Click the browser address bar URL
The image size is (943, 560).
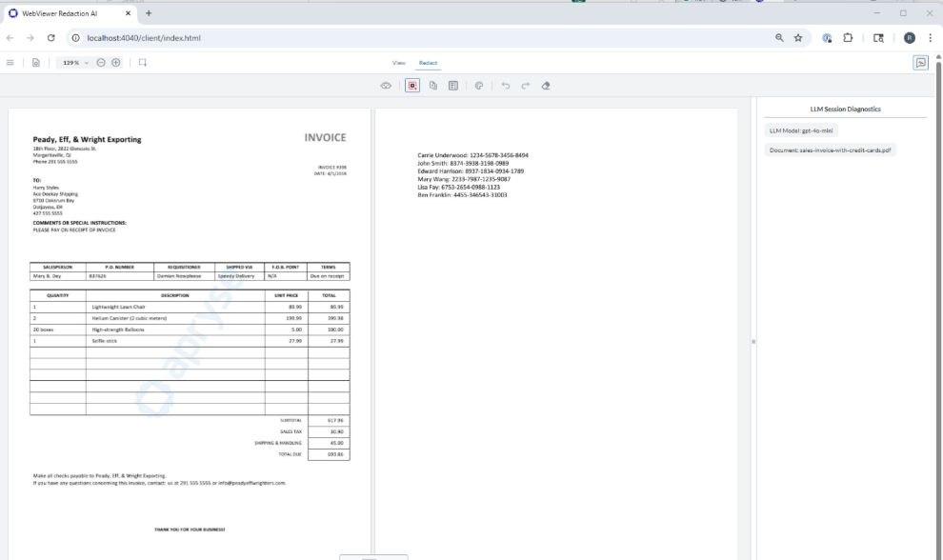144,38
